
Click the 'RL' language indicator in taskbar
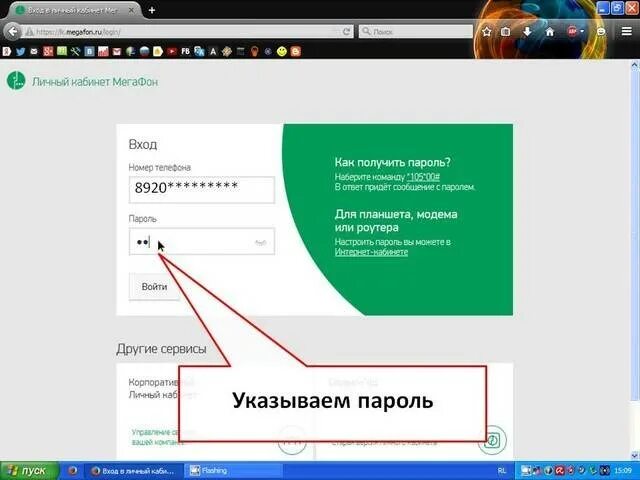(x=501, y=471)
